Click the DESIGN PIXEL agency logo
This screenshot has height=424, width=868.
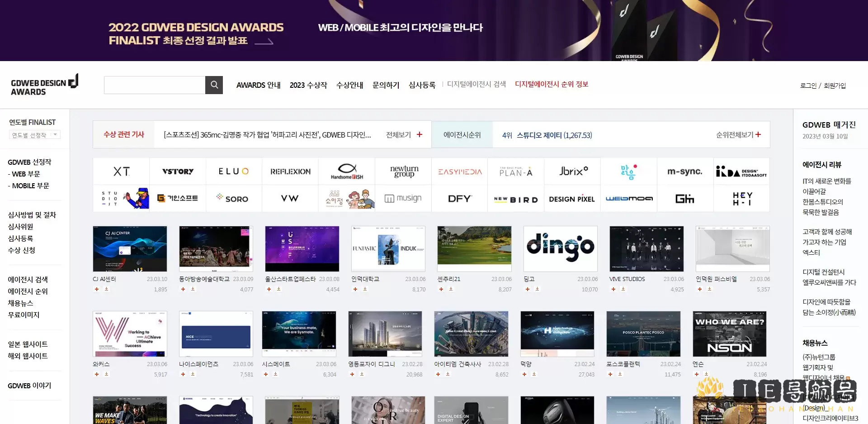pos(572,199)
